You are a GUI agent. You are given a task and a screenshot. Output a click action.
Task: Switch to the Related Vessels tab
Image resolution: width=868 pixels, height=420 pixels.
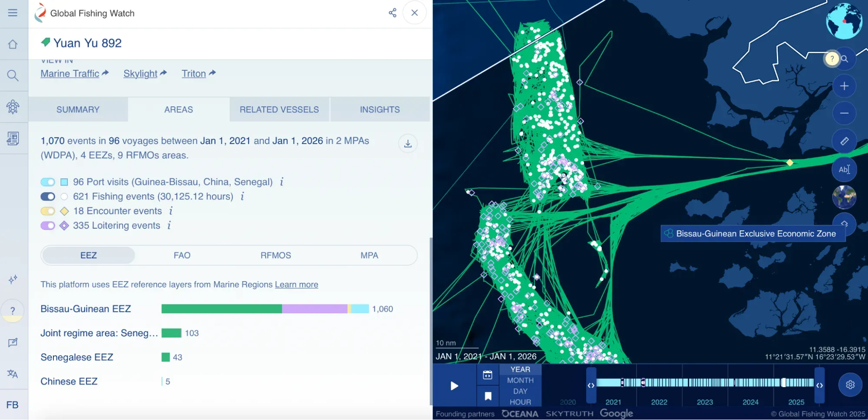(x=279, y=110)
